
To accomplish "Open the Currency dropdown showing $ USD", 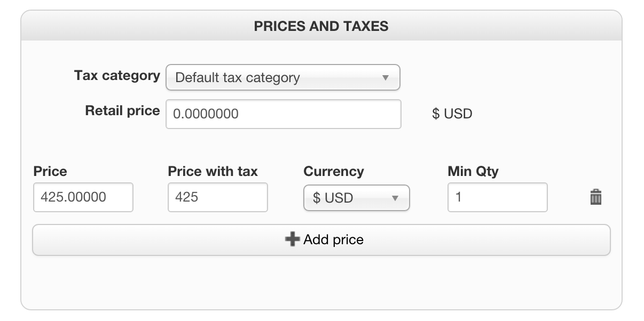I will click(356, 198).
